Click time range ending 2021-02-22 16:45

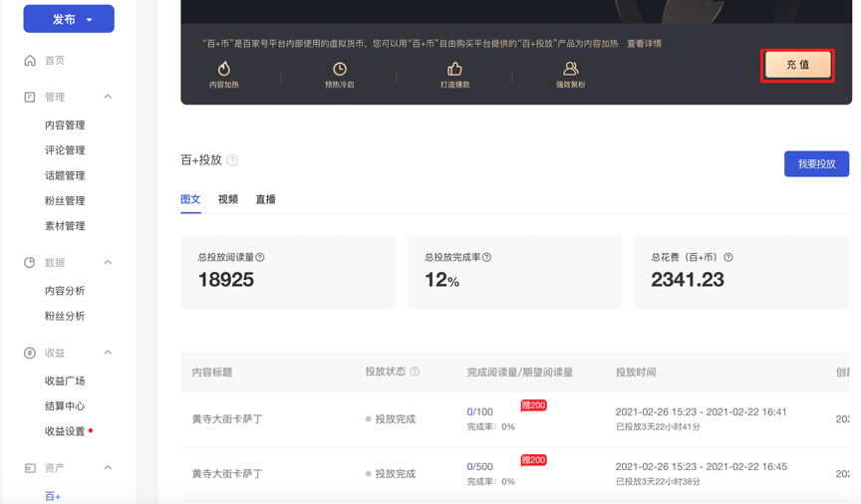click(701, 467)
